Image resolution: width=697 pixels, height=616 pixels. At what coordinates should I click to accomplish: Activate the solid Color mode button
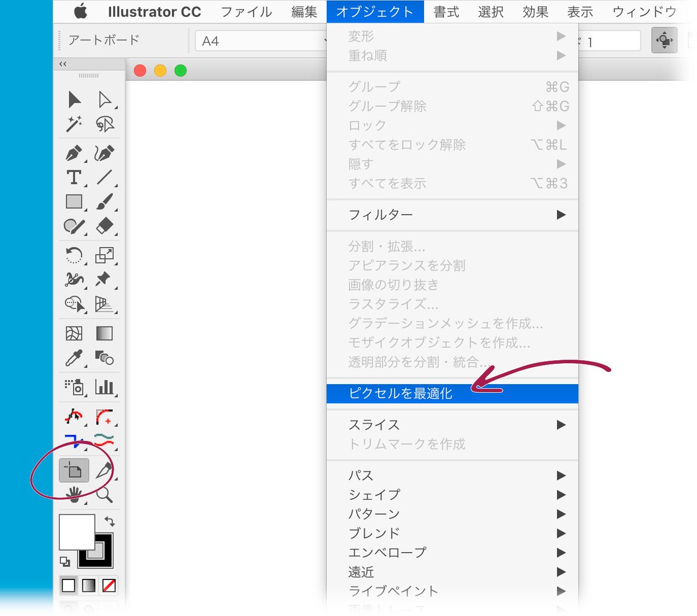tap(69, 585)
